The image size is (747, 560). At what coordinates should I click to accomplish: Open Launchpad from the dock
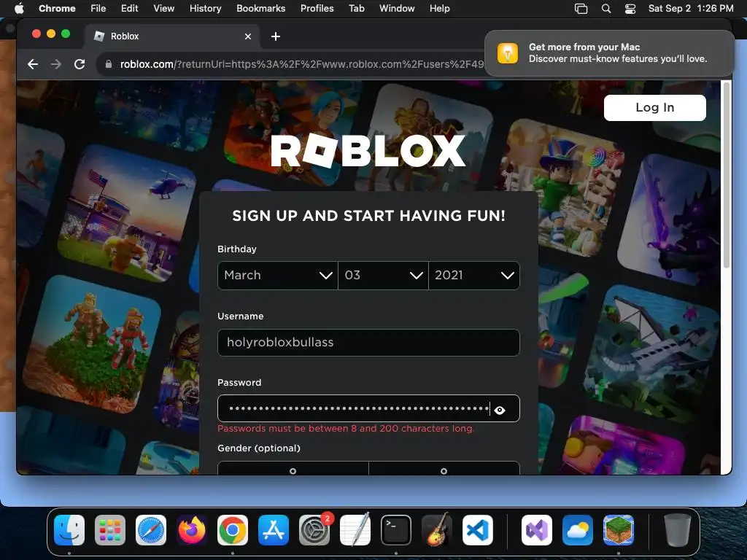click(x=110, y=530)
